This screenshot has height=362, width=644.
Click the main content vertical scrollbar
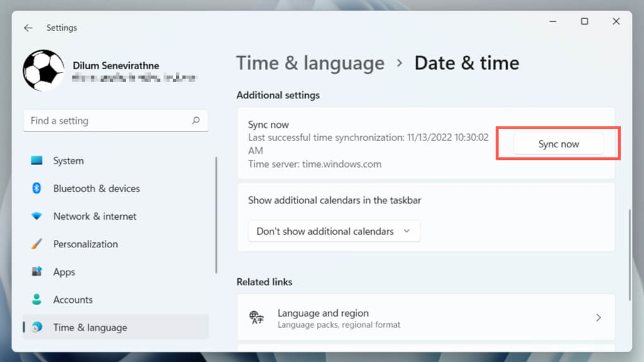point(629,255)
